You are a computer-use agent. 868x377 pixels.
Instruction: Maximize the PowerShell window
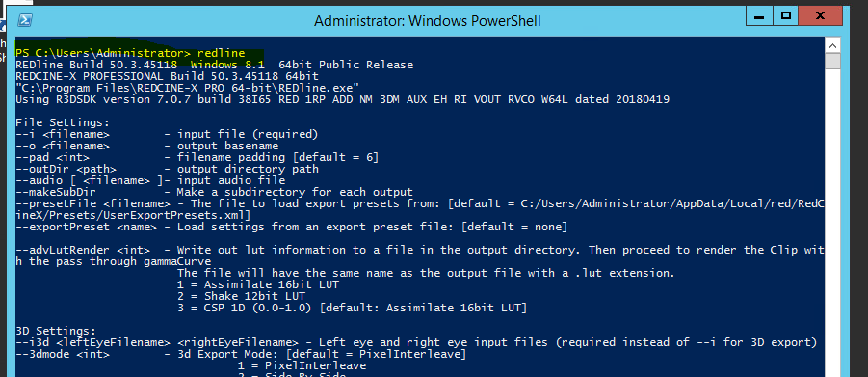(785, 16)
